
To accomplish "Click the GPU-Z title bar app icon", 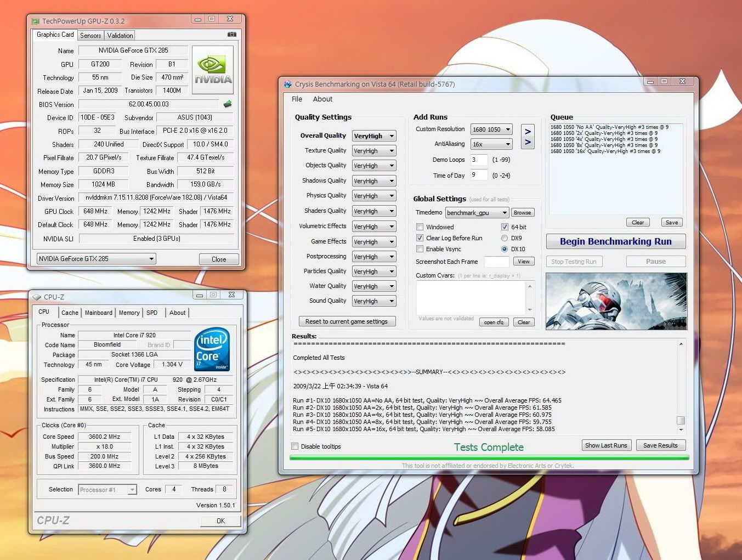I will point(36,21).
